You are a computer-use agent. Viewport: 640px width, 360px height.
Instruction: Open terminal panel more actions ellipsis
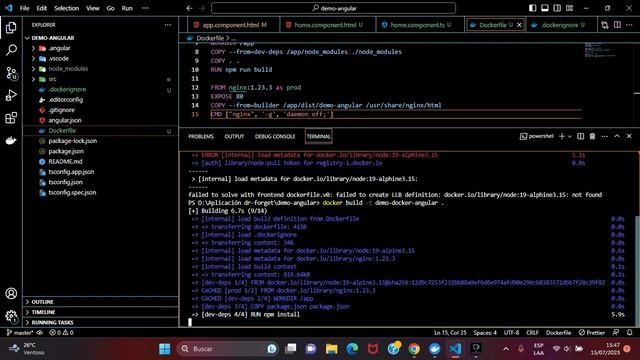[x=605, y=136]
